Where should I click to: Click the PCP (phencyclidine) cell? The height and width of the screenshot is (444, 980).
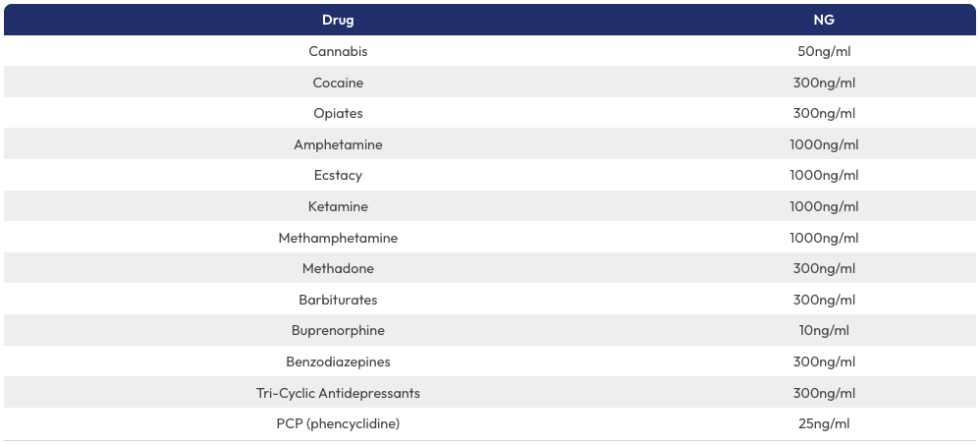click(x=338, y=423)
